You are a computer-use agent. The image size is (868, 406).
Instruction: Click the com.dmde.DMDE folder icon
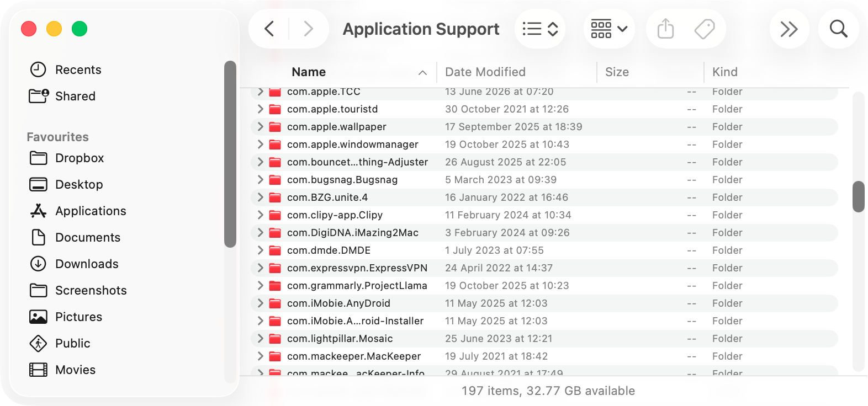pos(275,250)
